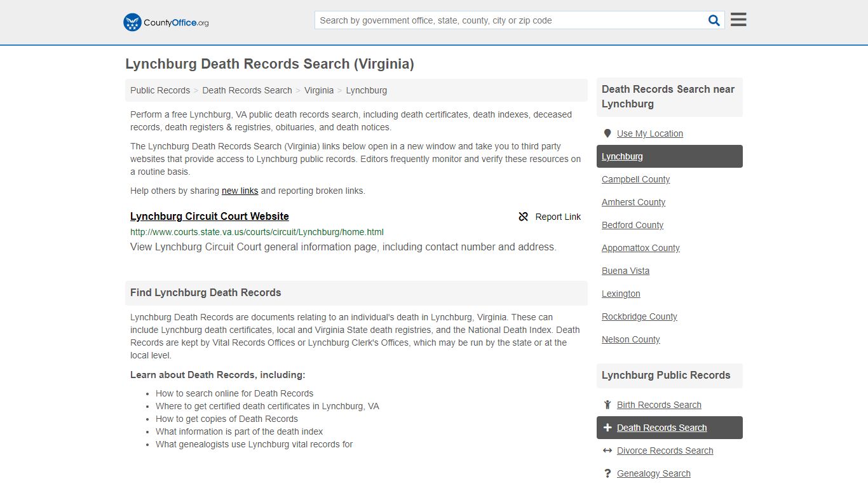Open Genealogy Search link
Viewport: 868px width, 488px height.
point(653,473)
